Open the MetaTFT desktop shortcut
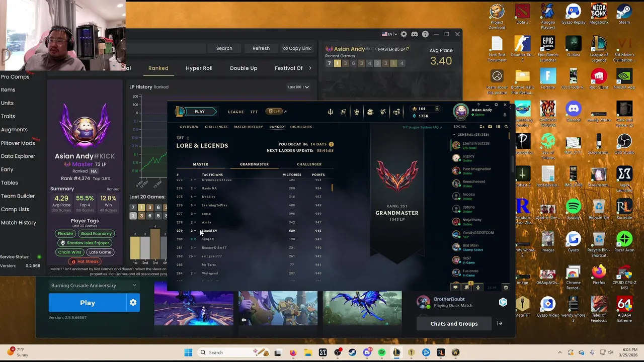The width and height of the screenshot is (644, 362). coord(522,307)
